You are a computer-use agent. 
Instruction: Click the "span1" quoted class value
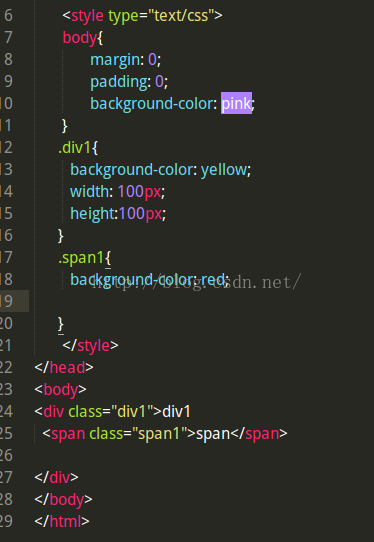(159, 434)
